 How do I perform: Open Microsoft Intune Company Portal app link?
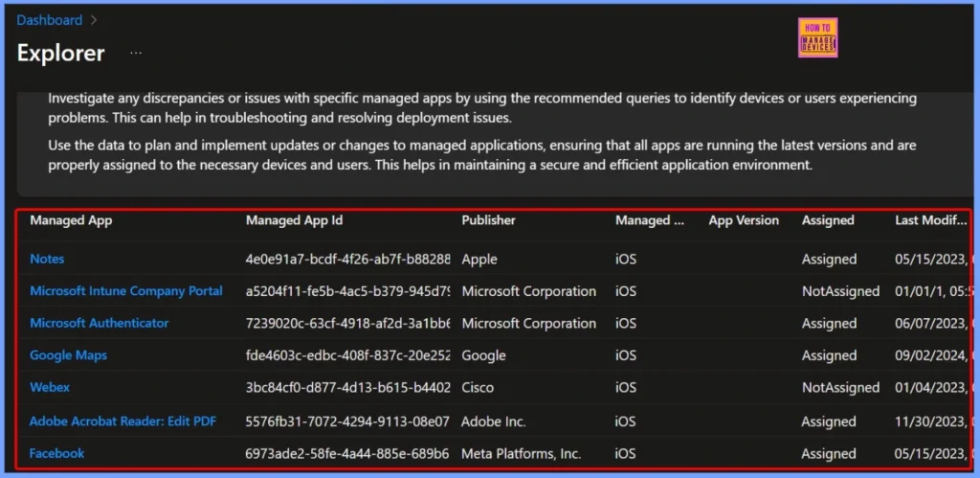[126, 291]
